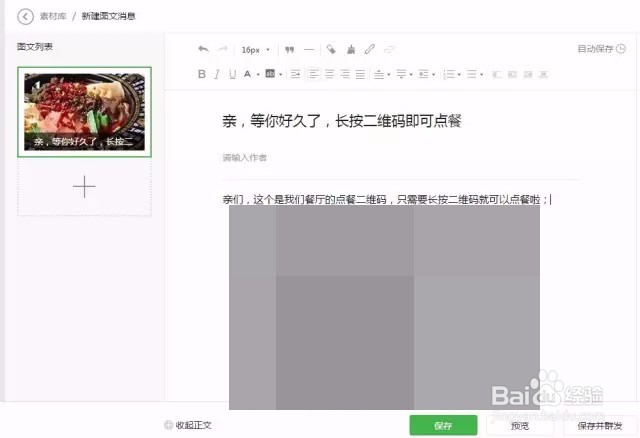640x438 pixels.
Task: Click the 请输入作者 author field
Action: pyautogui.click(x=245, y=158)
